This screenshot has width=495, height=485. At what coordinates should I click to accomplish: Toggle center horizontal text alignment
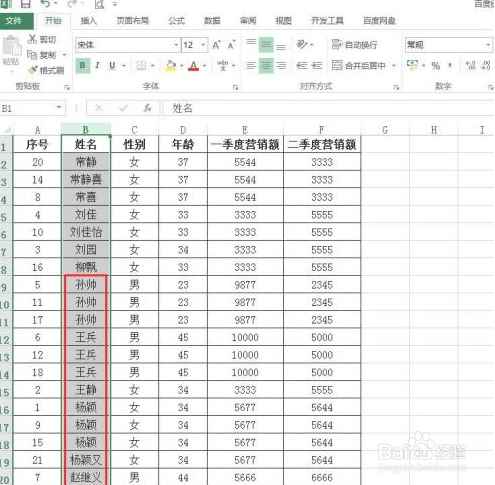(266, 66)
